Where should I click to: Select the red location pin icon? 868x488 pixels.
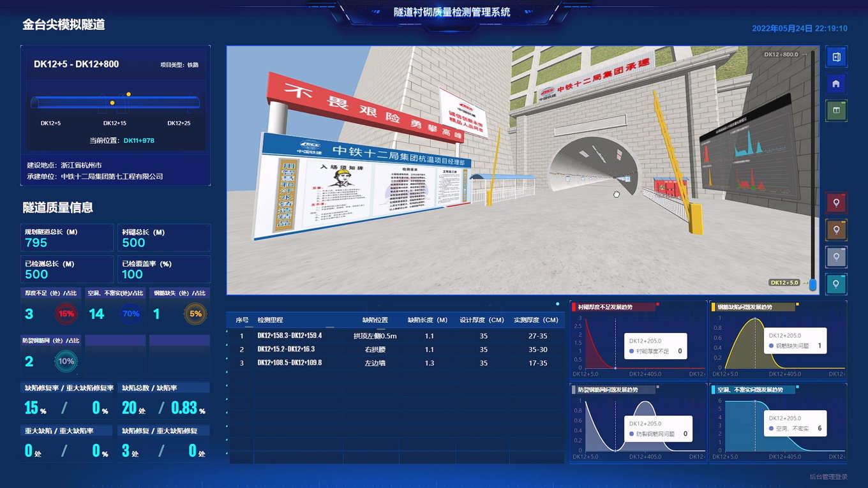[836, 203]
